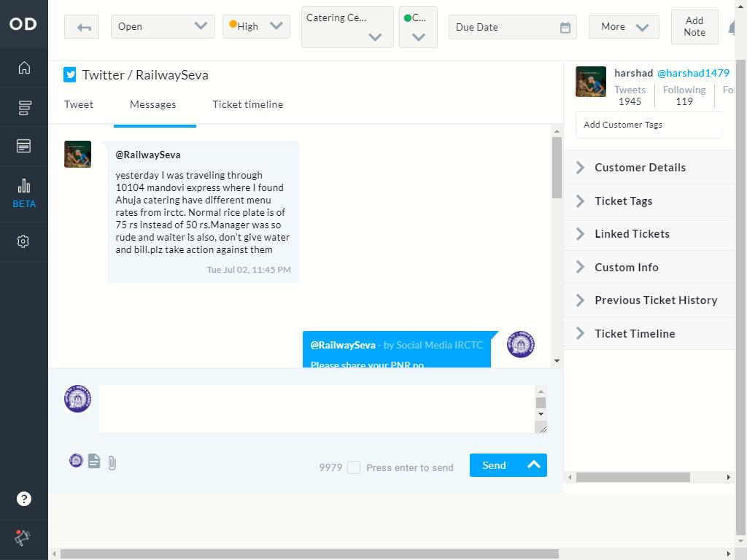This screenshot has width=747, height=560.
Task: Click the Twitter bird icon
Action: [69, 75]
